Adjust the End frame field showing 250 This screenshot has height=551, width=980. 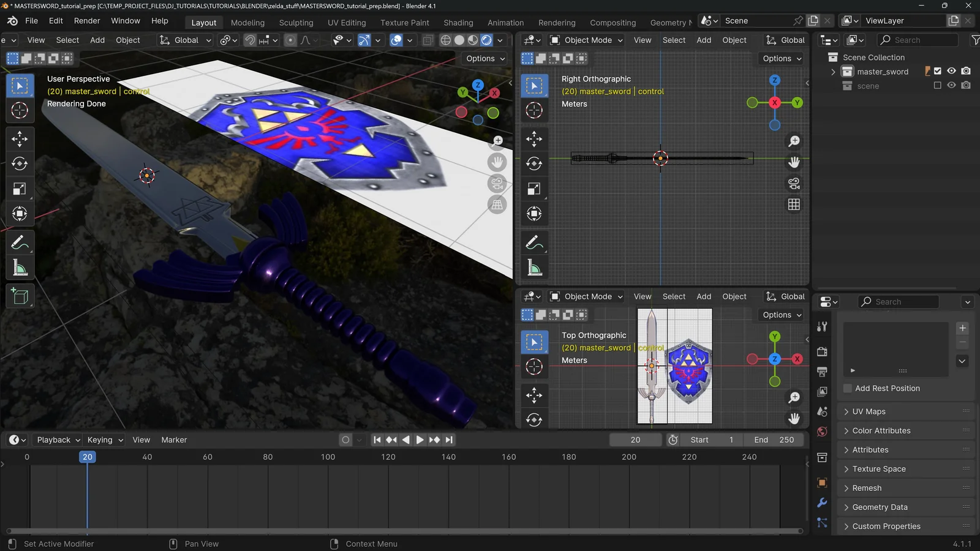(774, 440)
